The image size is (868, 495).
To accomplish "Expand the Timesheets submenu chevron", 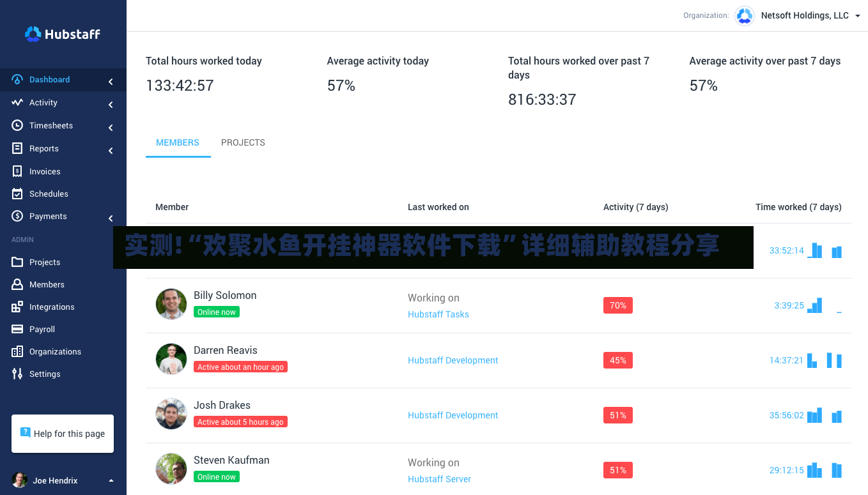I will click(x=111, y=128).
